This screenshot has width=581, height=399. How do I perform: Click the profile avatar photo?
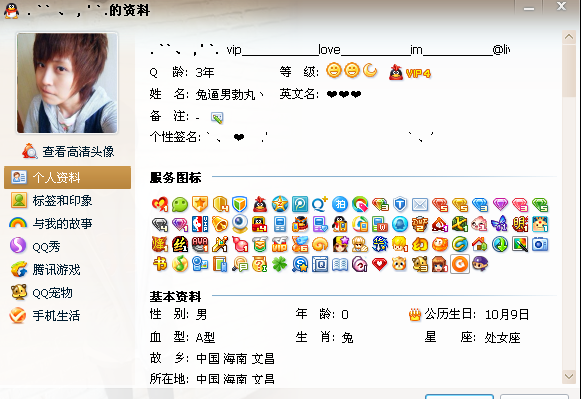67,83
